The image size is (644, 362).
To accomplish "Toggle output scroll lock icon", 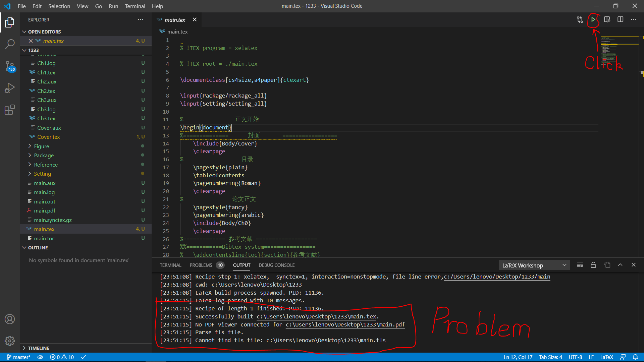I will pyautogui.click(x=593, y=265).
